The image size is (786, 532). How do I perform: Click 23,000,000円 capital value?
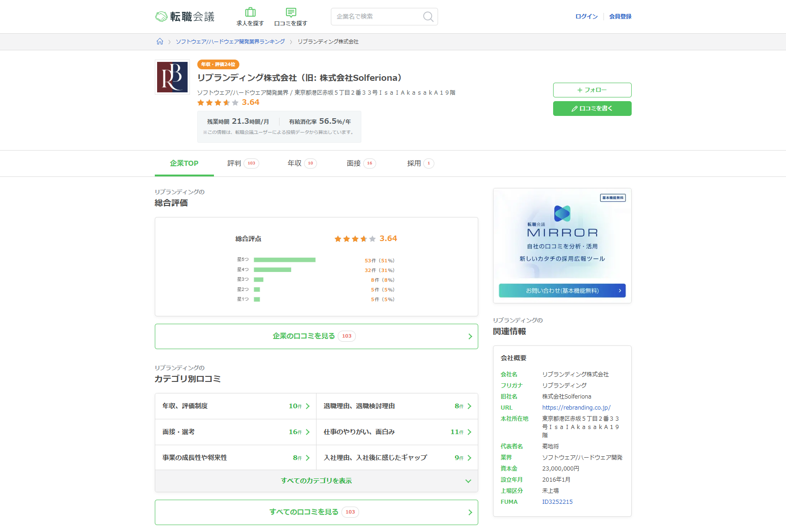tap(561, 469)
